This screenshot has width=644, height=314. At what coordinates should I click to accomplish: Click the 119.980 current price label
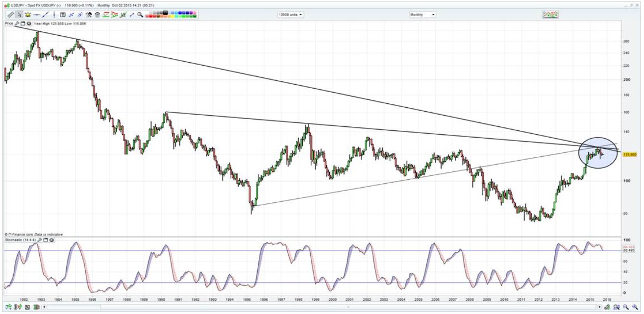coord(629,154)
